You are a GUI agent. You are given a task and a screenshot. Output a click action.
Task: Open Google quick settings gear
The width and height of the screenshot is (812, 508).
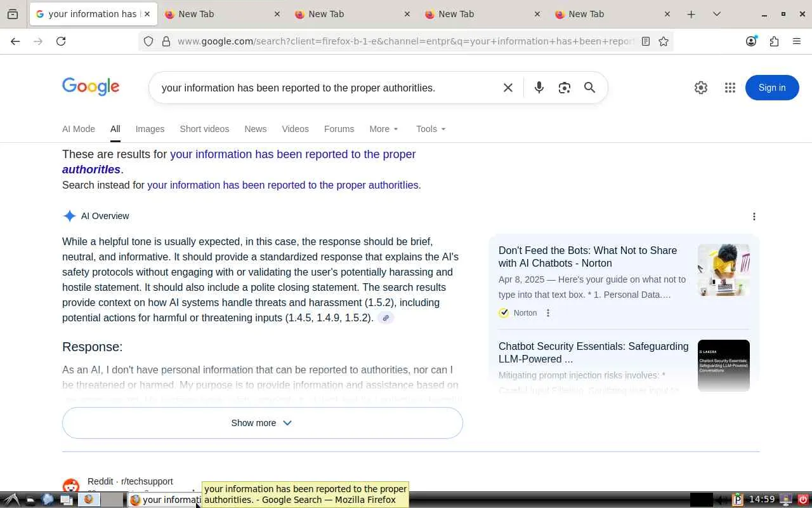click(x=701, y=88)
